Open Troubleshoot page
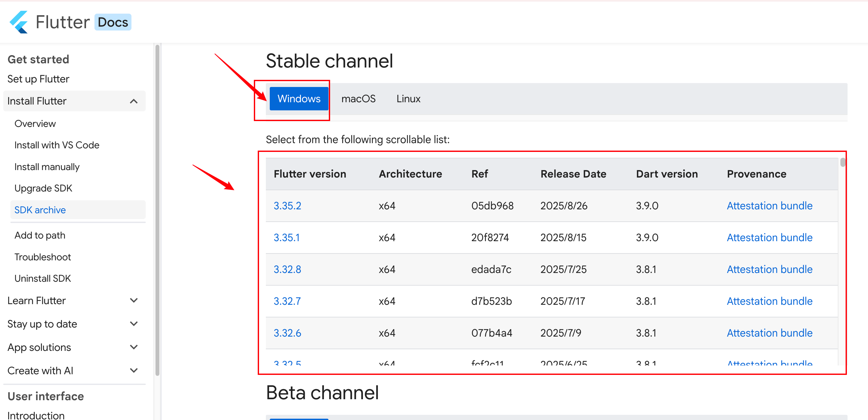Screen dimensions: 868x420 [43, 257]
